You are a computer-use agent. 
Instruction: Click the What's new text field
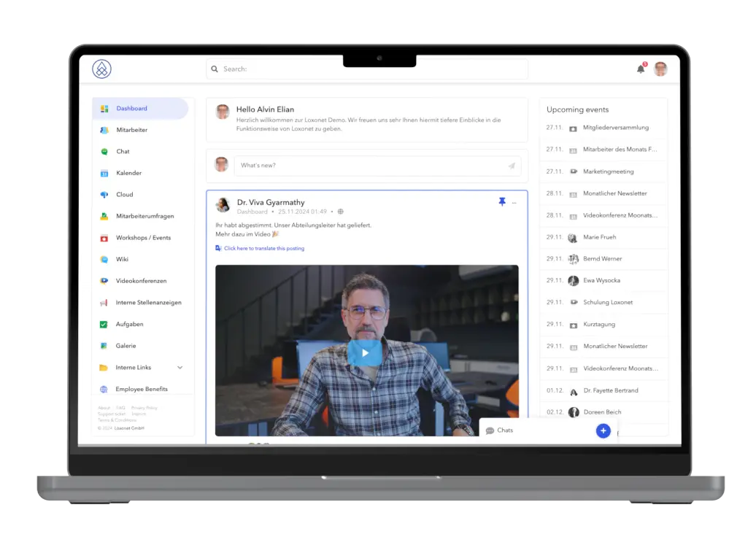pyautogui.click(x=369, y=166)
